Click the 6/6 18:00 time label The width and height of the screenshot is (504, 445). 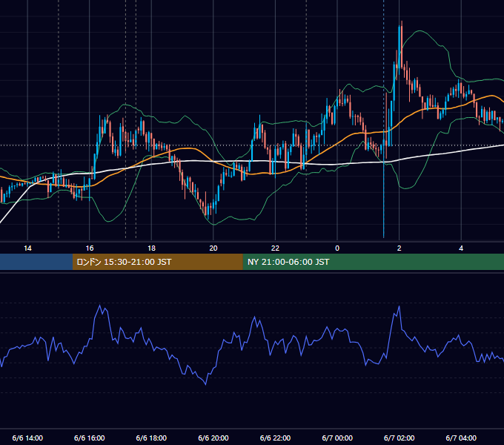pos(151,438)
